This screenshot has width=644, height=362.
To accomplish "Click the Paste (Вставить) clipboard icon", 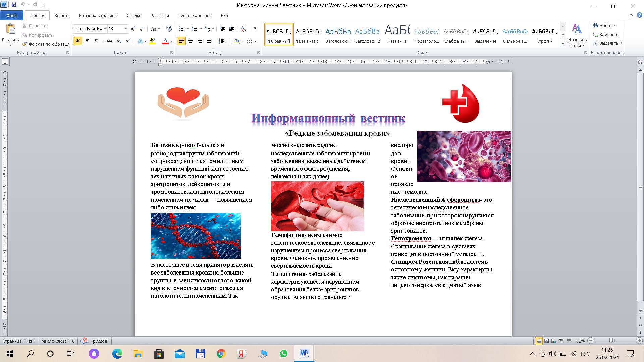I will 10,29.
